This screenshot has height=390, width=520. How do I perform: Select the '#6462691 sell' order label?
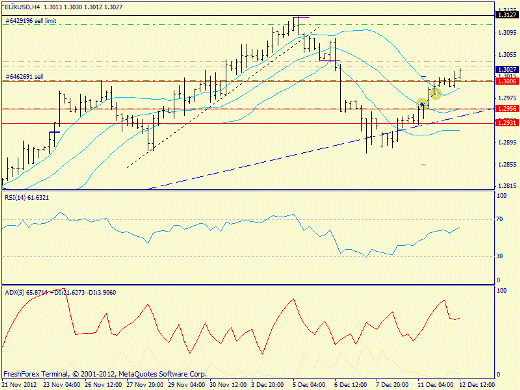[x=24, y=77]
